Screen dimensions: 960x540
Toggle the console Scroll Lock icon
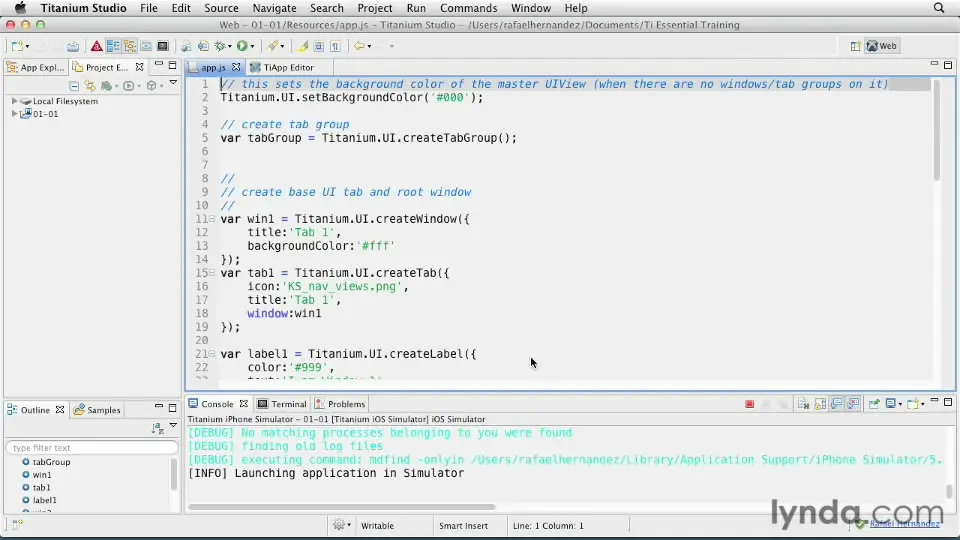coord(820,404)
